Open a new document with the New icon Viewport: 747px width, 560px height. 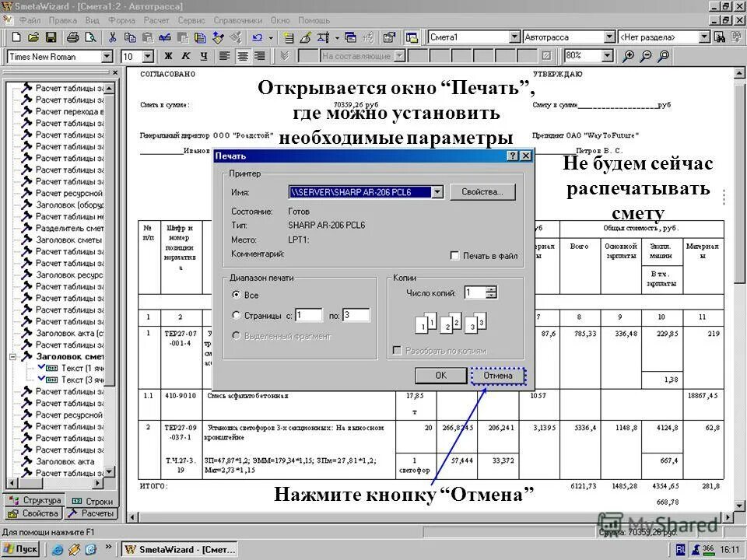[17, 37]
